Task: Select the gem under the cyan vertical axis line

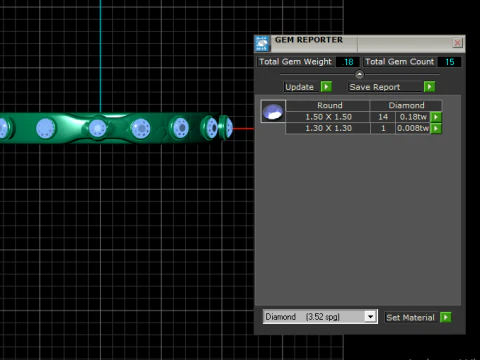Action: click(x=98, y=128)
